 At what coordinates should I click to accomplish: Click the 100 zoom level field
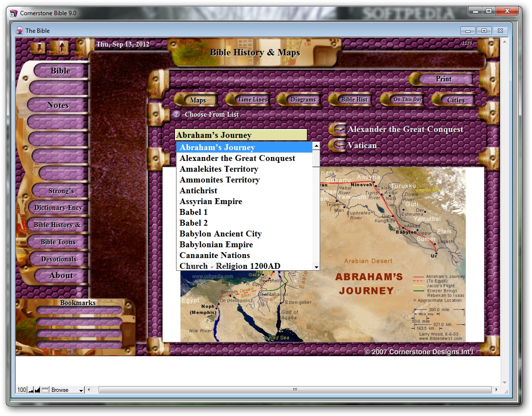pos(22,390)
